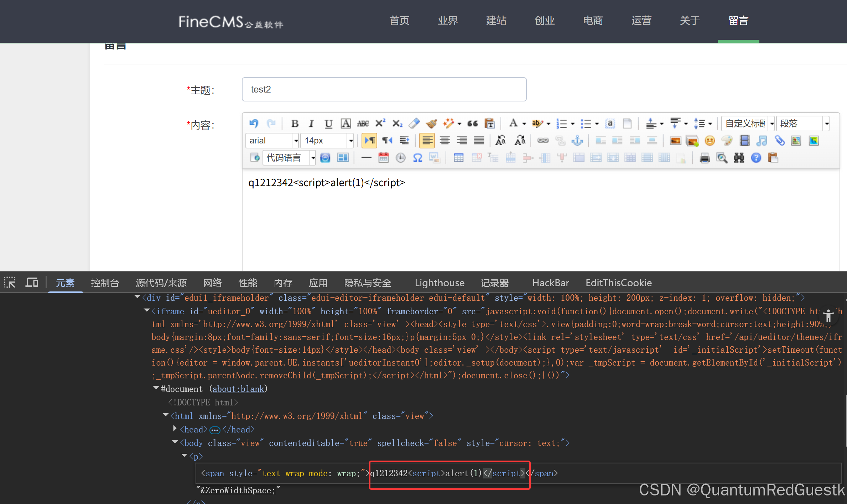The image size is (847, 504).
Task: Click the 主题 input field containing test2
Action: click(x=384, y=89)
